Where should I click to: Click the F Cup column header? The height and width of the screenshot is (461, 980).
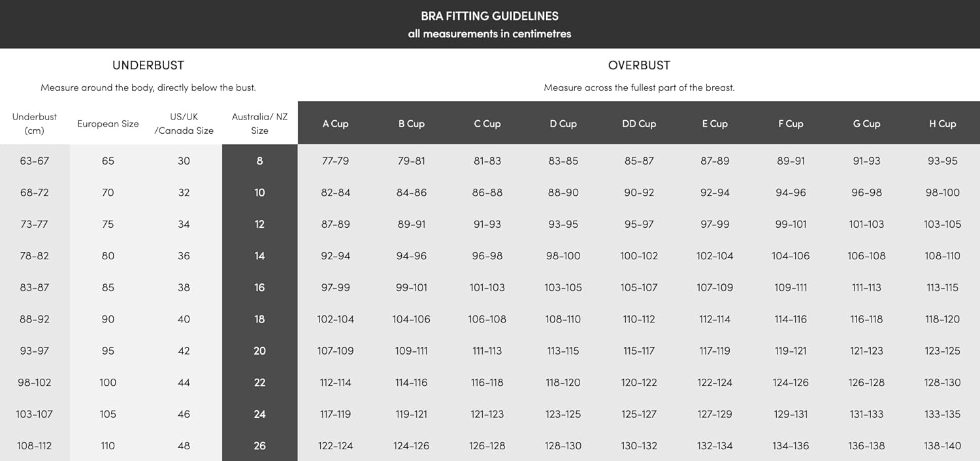791,123
